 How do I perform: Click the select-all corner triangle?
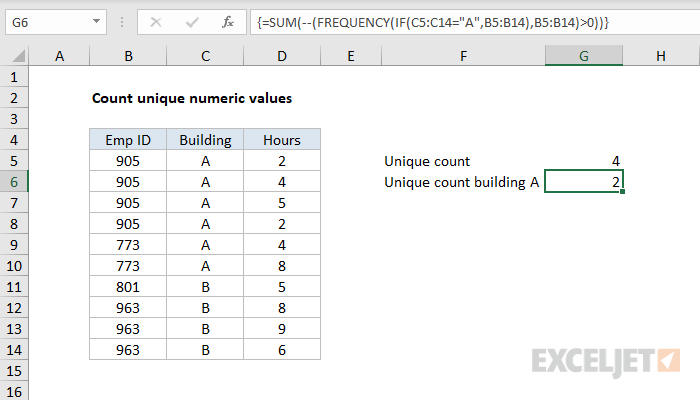pos(15,57)
